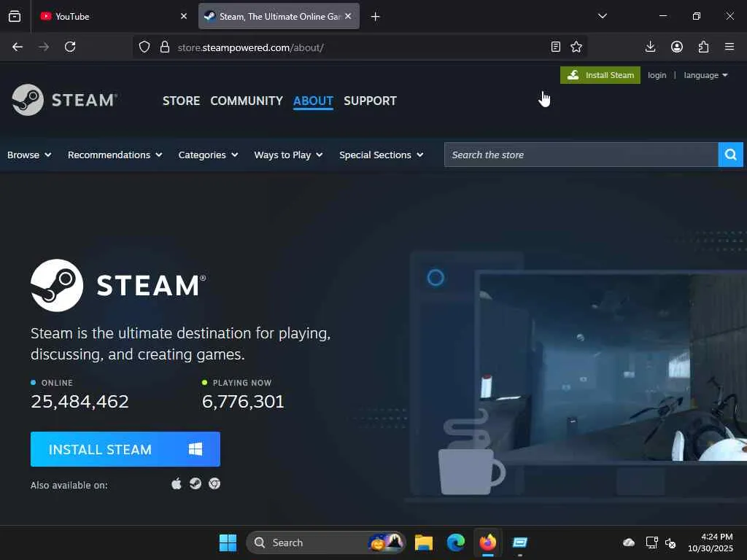Screen dimensions: 747x560
Task: Open the clock and date flyout
Action: (710, 542)
